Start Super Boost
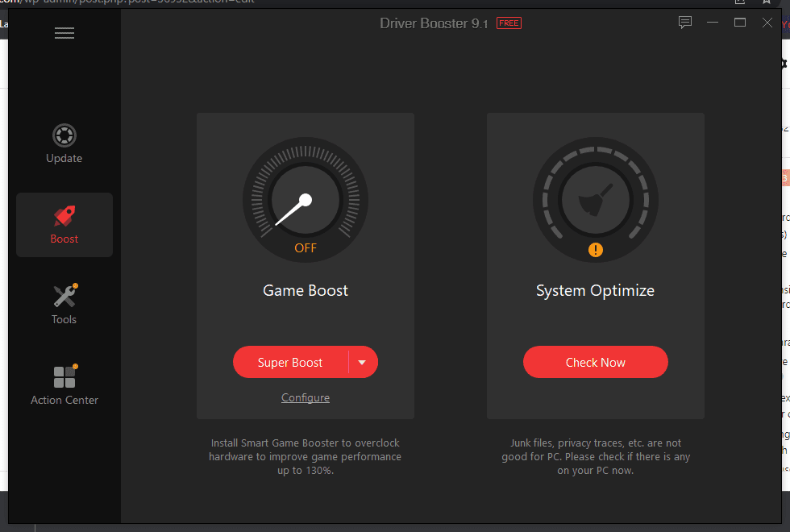Image resolution: width=790 pixels, height=532 pixels. click(290, 362)
